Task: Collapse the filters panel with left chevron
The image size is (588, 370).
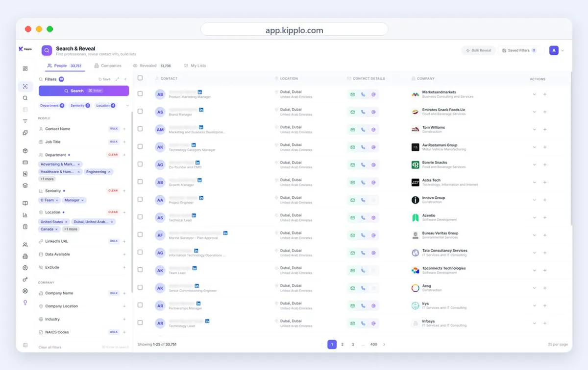Action: point(125,79)
